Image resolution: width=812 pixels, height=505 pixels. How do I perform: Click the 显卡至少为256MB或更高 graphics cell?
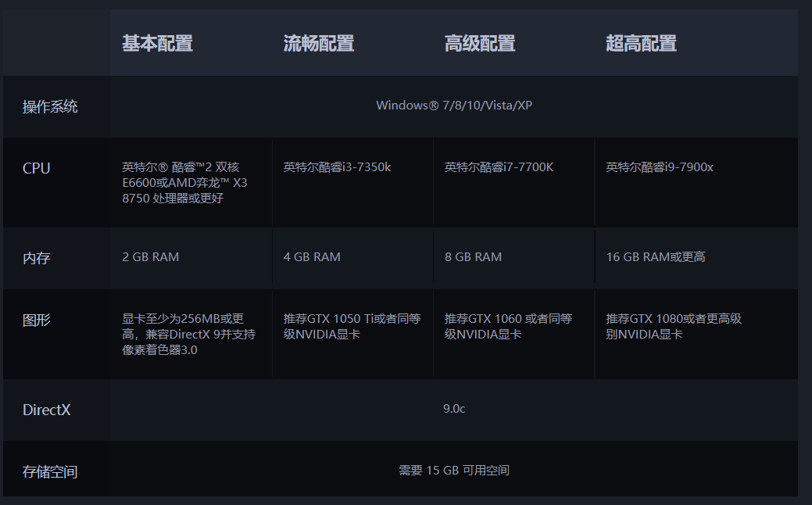click(189, 334)
